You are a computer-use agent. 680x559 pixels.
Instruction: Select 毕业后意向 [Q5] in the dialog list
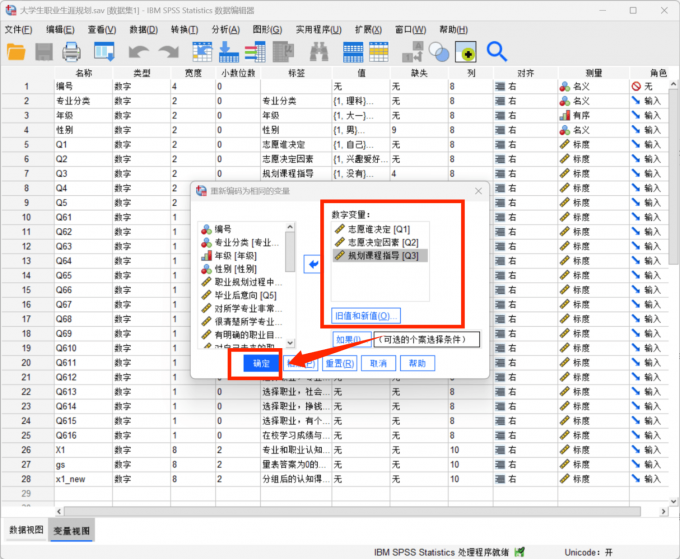(x=239, y=295)
